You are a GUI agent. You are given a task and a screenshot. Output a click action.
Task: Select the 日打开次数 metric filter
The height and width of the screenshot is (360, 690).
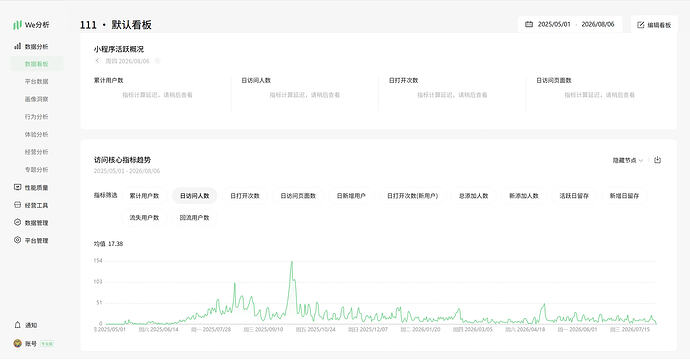[245, 195]
